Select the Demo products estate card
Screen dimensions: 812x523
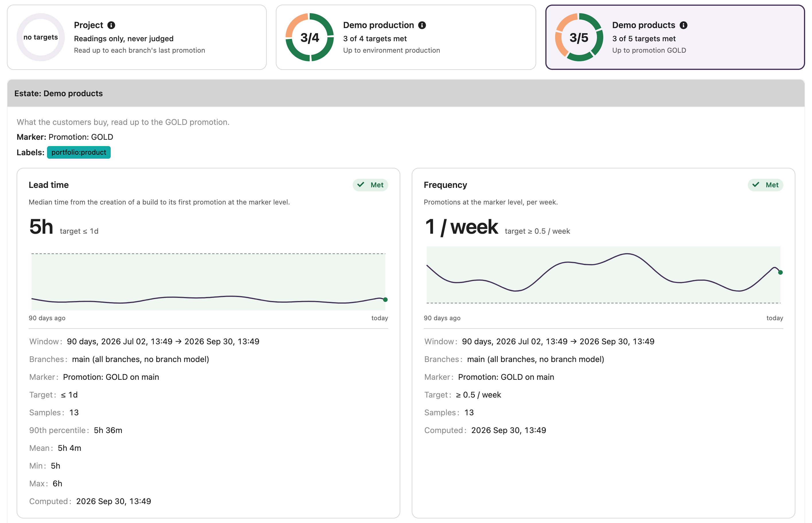(675, 37)
